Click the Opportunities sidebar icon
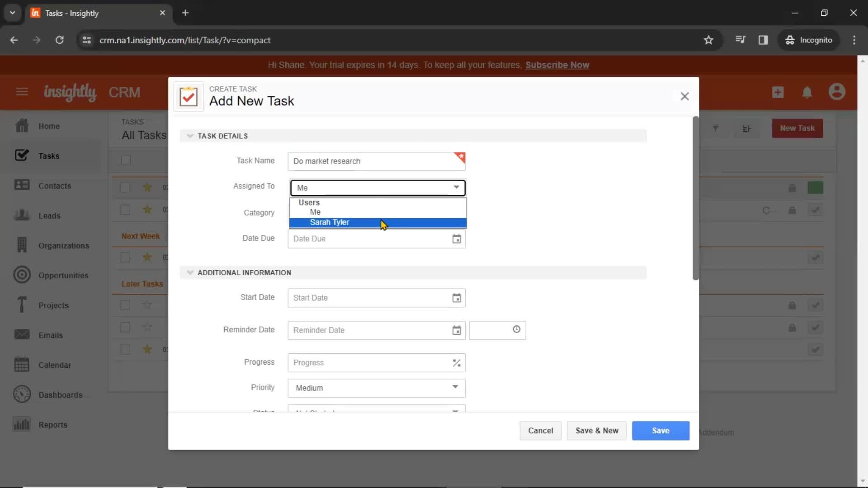Image resolution: width=868 pixels, height=488 pixels. pyautogui.click(x=20, y=275)
